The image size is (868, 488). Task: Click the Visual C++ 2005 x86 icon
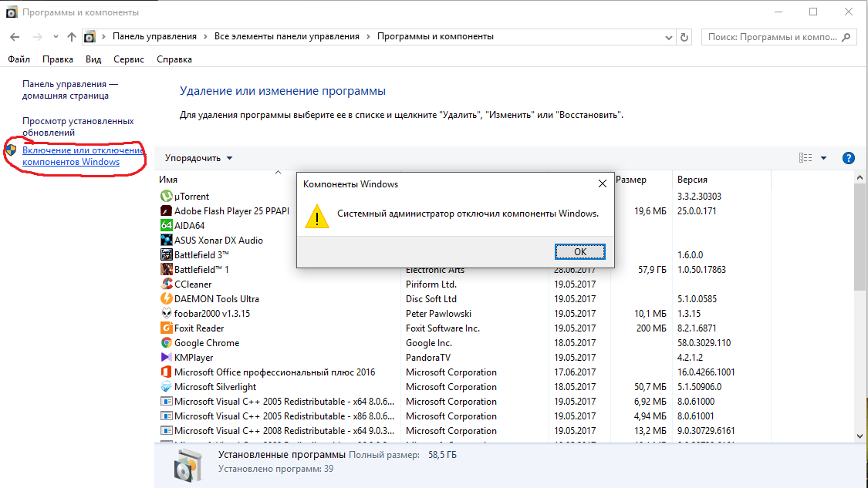tap(166, 416)
